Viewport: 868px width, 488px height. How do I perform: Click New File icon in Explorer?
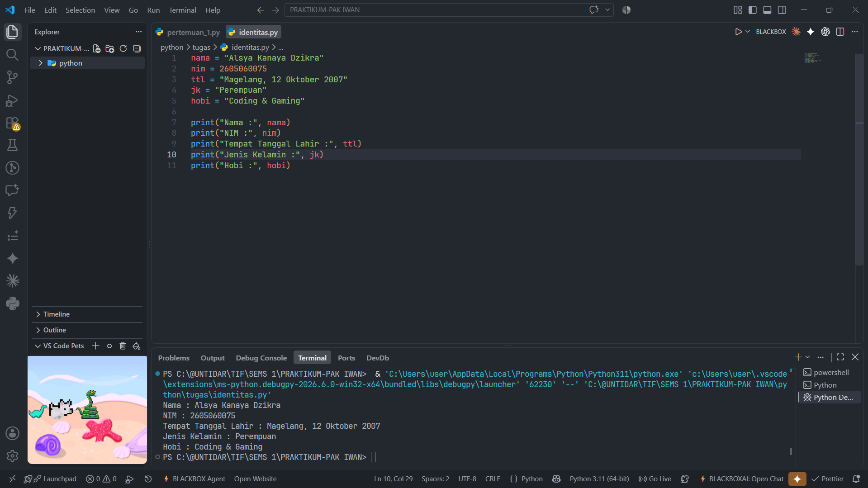point(96,49)
